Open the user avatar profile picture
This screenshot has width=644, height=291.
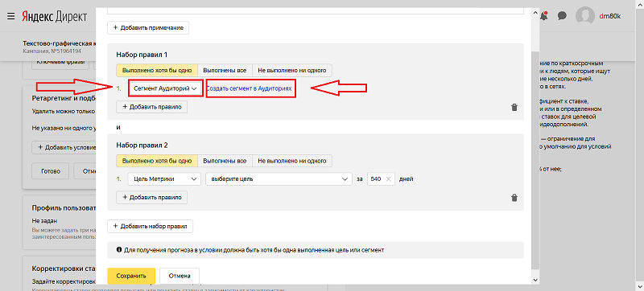click(x=585, y=16)
